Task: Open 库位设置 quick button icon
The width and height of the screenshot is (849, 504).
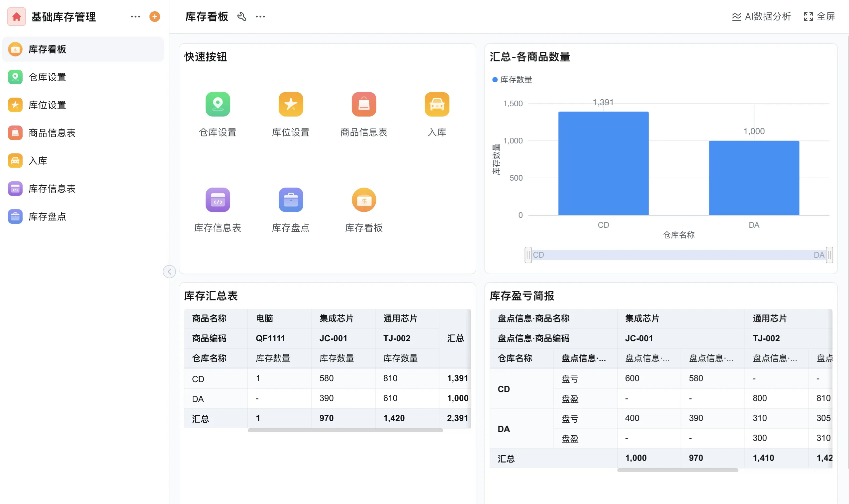Action: 291,104
